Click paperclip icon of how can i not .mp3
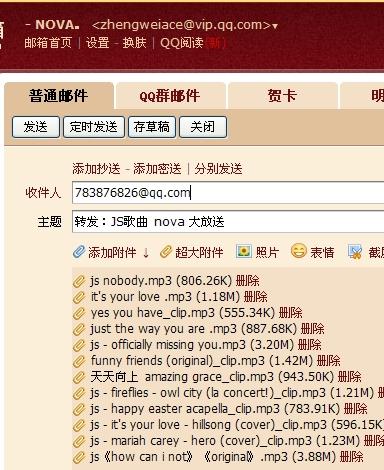Screen dimensions: 384x470 click(x=79, y=457)
